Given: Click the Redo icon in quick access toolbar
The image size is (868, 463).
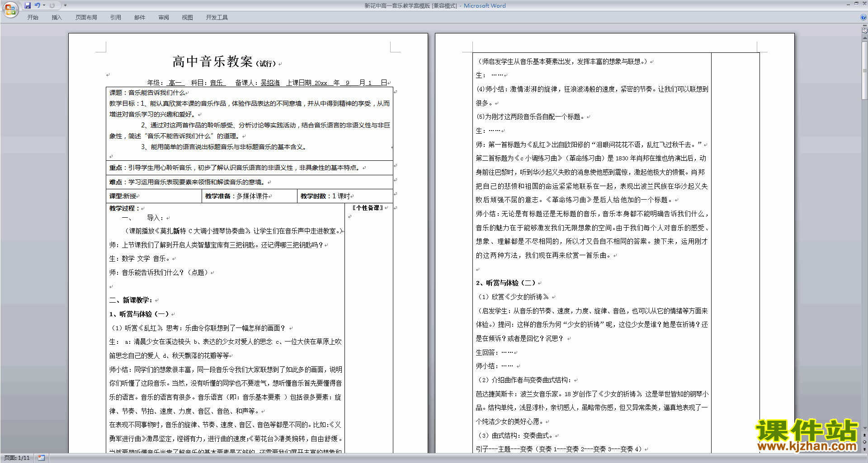Looking at the screenshot, I should tap(52, 5).
